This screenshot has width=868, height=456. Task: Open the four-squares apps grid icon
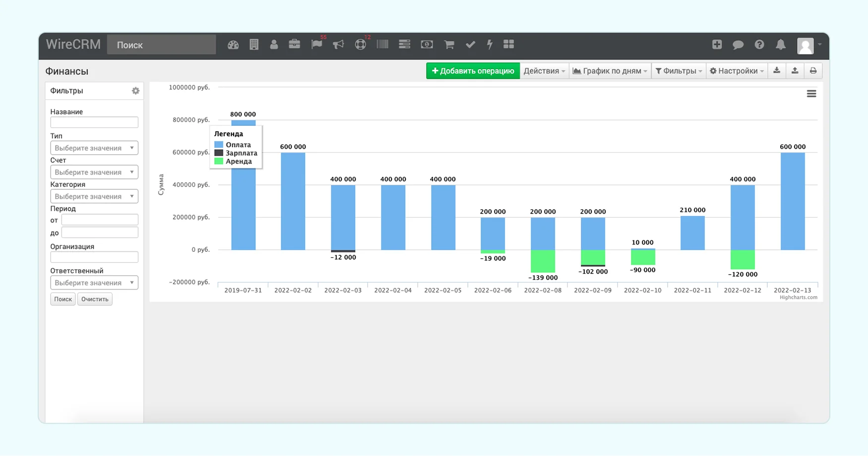(x=509, y=45)
